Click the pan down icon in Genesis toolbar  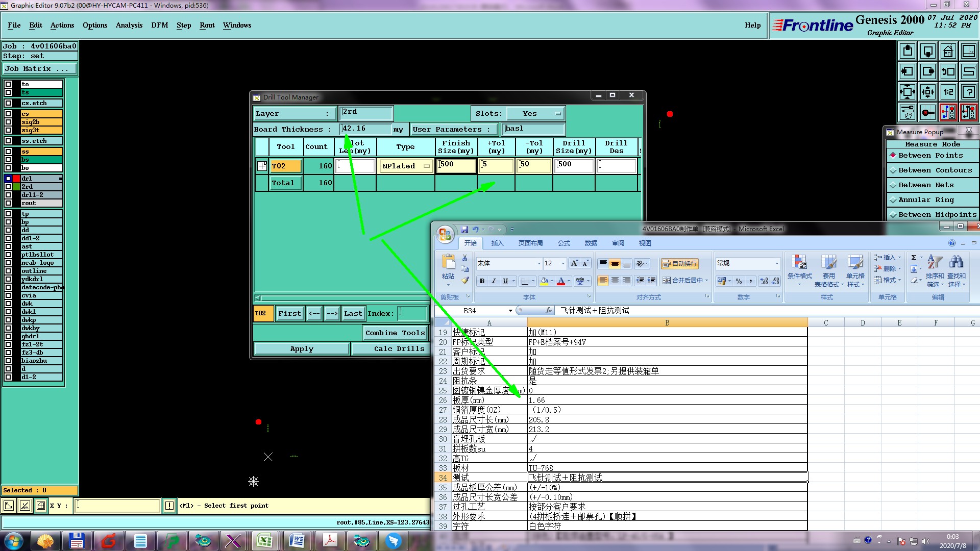click(x=928, y=51)
